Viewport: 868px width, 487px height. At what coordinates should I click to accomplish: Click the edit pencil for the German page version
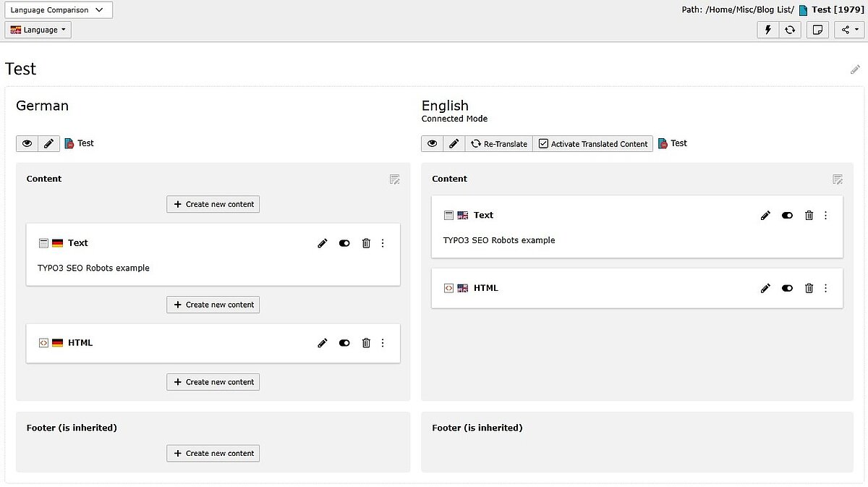(48, 143)
